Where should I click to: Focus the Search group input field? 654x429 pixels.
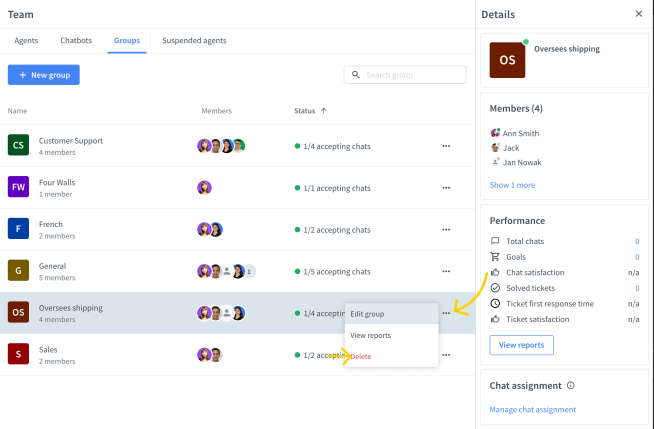click(x=412, y=75)
